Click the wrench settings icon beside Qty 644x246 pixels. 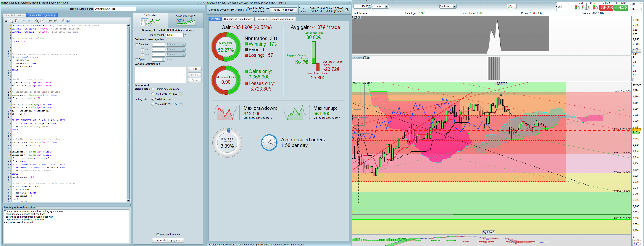(x=559, y=7)
